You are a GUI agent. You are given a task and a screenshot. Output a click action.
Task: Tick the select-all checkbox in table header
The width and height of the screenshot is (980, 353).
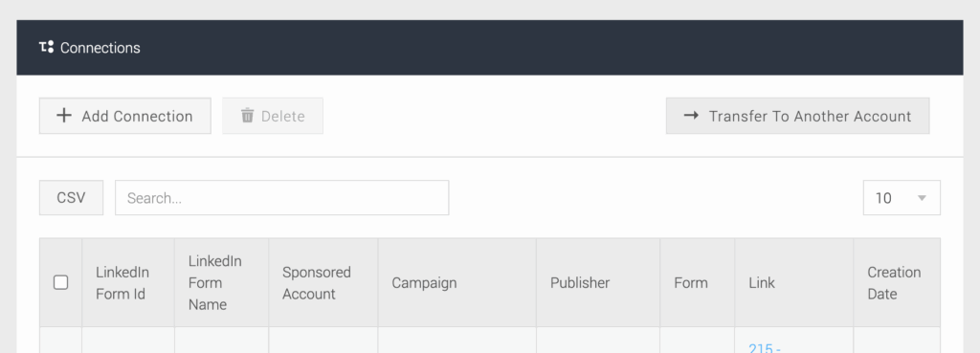(x=60, y=282)
